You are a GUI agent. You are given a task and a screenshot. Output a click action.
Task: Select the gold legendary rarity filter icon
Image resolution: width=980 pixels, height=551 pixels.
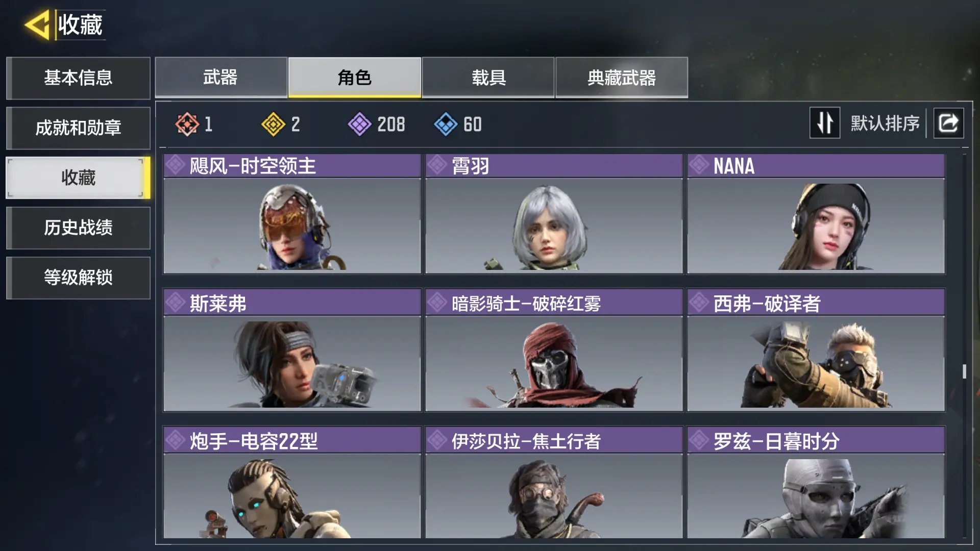[273, 124]
